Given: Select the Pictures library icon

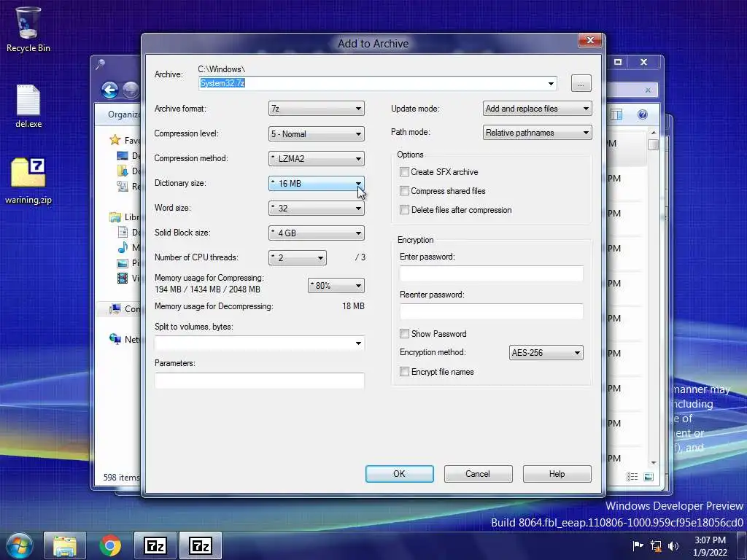Looking at the screenshot, I should point(123,262).
